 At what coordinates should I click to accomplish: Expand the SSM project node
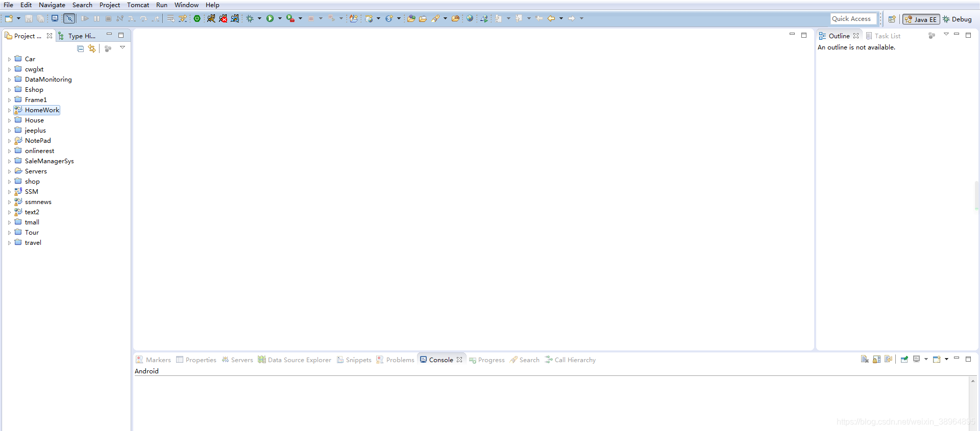coord(9,192)
